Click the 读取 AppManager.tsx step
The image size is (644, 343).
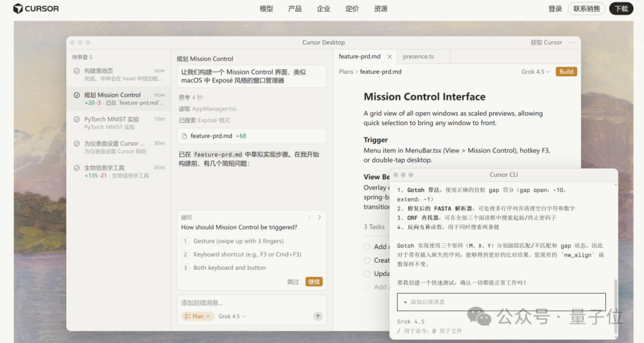pyautogui.click(x=208, y=109)
